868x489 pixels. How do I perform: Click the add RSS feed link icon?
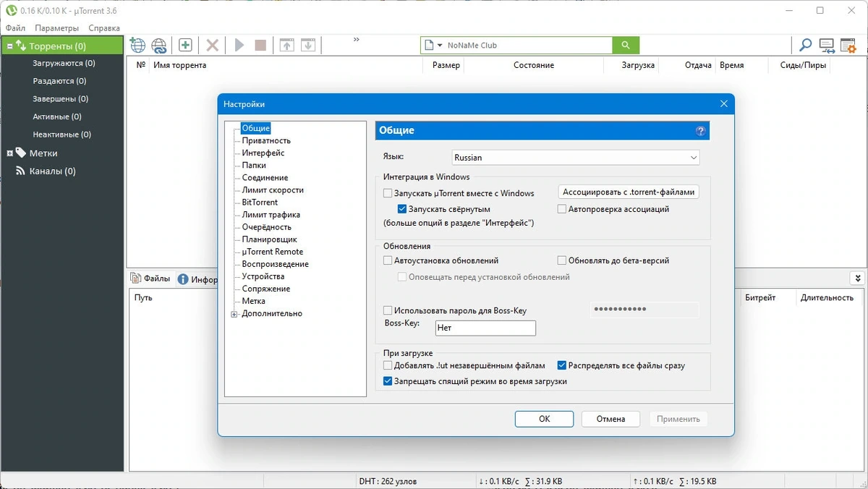click(x=159, y=45)
